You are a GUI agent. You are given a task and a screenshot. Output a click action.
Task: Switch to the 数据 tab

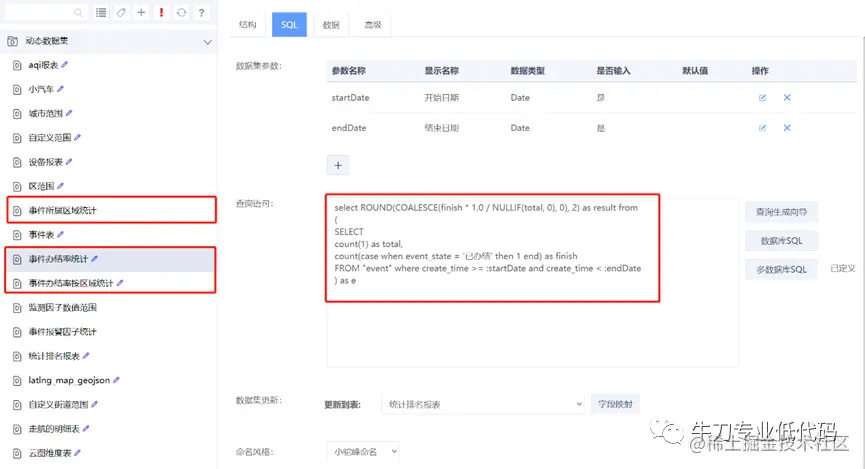coord(331,25)
